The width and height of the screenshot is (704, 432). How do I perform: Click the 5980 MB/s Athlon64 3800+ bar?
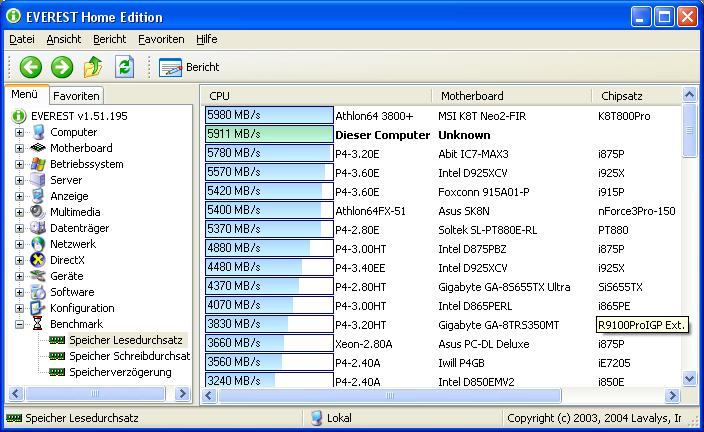tap(269, 115)
